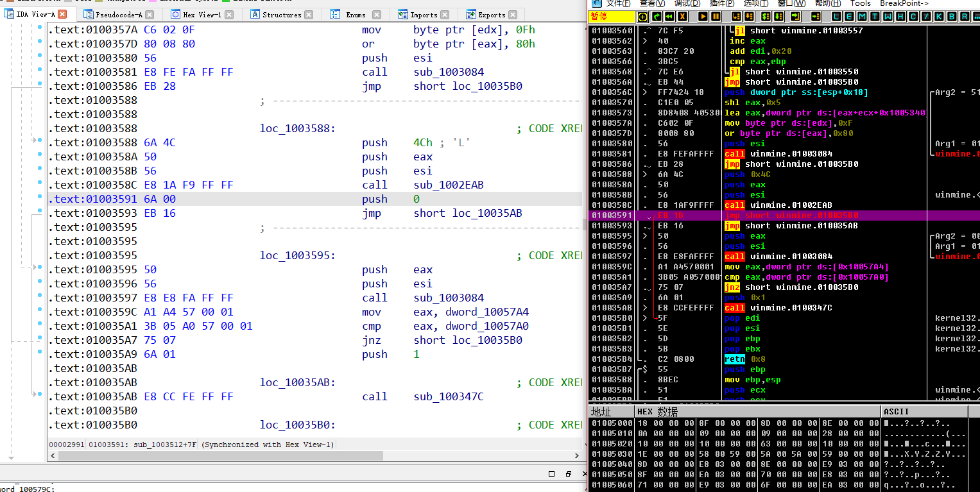This screenshot has height=492, width=980.
Task: Click the rewind double-arrow toolbar icon
Action: coord(669,17)
